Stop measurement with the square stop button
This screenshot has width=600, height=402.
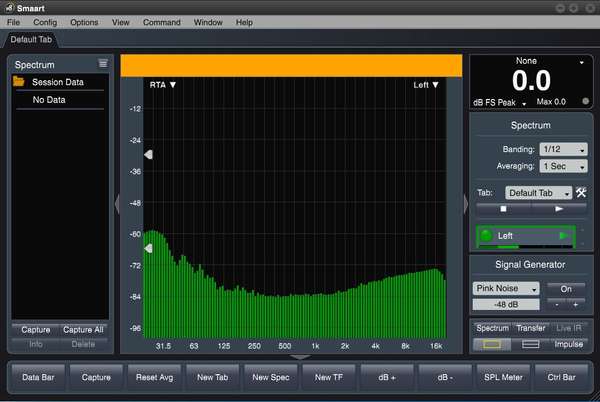click(504, 209)
